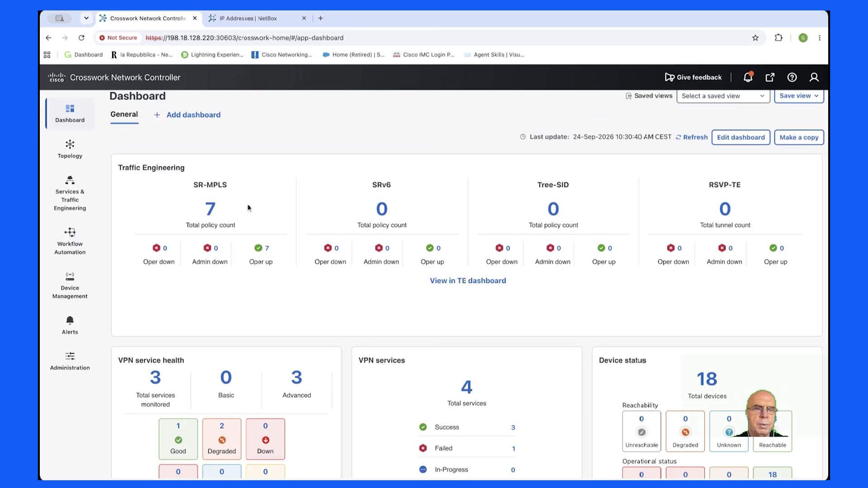Click the notifications bell in header
The width and height of the screenshot is (868, 488).
748,77
